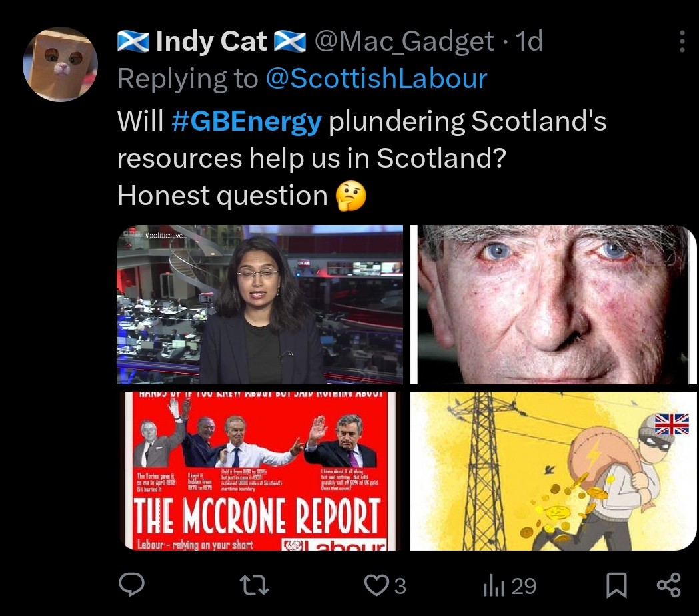Viewport: 699px width, 616px height.
Task: View analytics bar chart icon
Action: pos(494,586)
